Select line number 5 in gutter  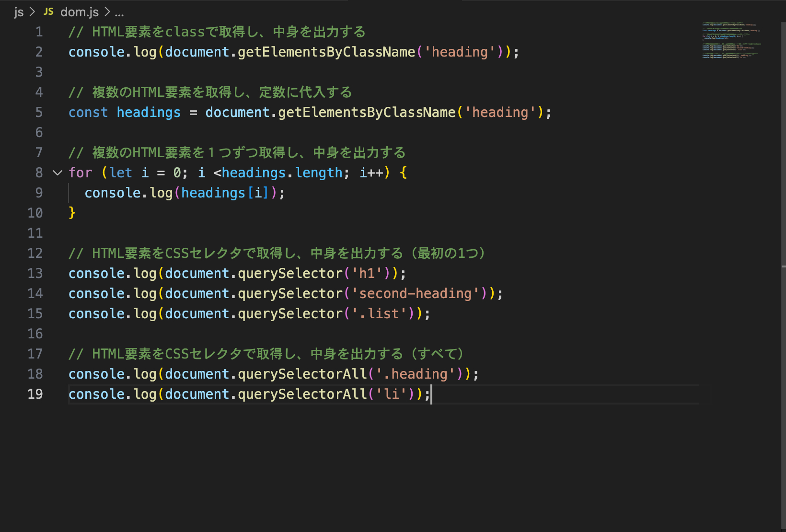pos(39,113)
